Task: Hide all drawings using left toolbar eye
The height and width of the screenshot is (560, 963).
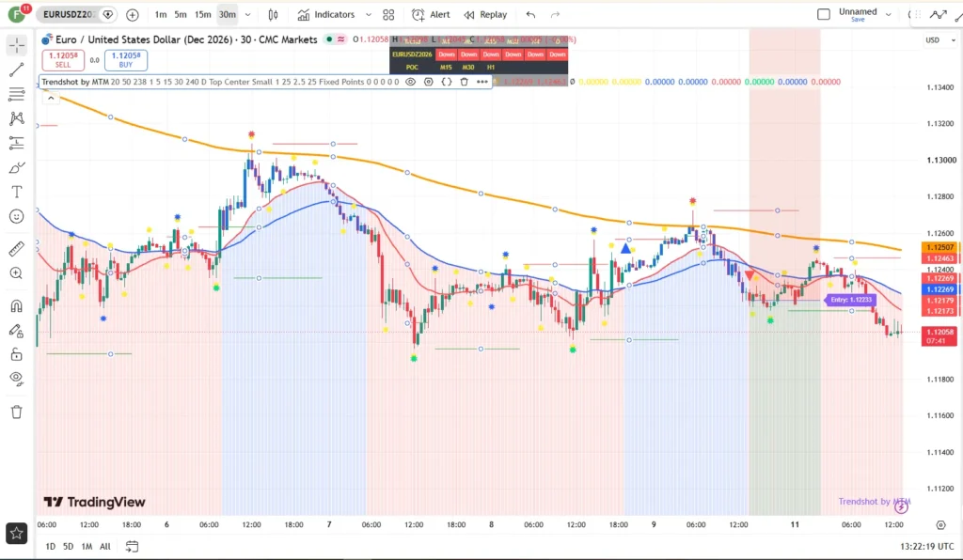Action: coord(17,379)
